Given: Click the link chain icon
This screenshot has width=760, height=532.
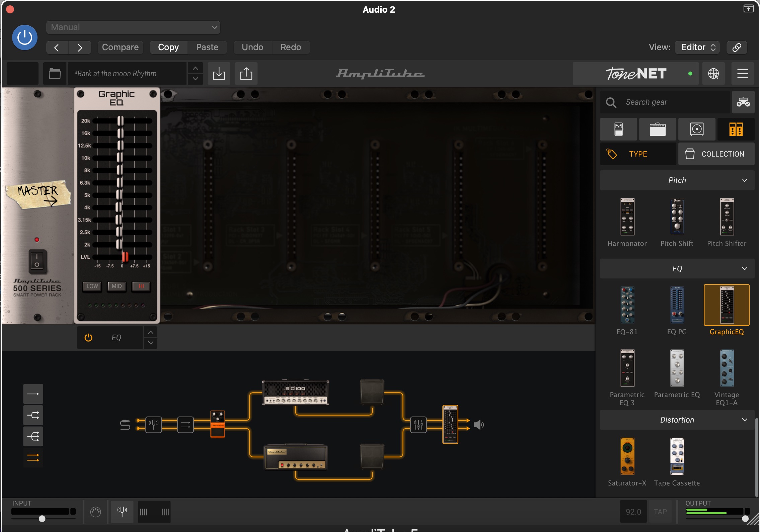Looking at the screenshot, I should 737,47.
